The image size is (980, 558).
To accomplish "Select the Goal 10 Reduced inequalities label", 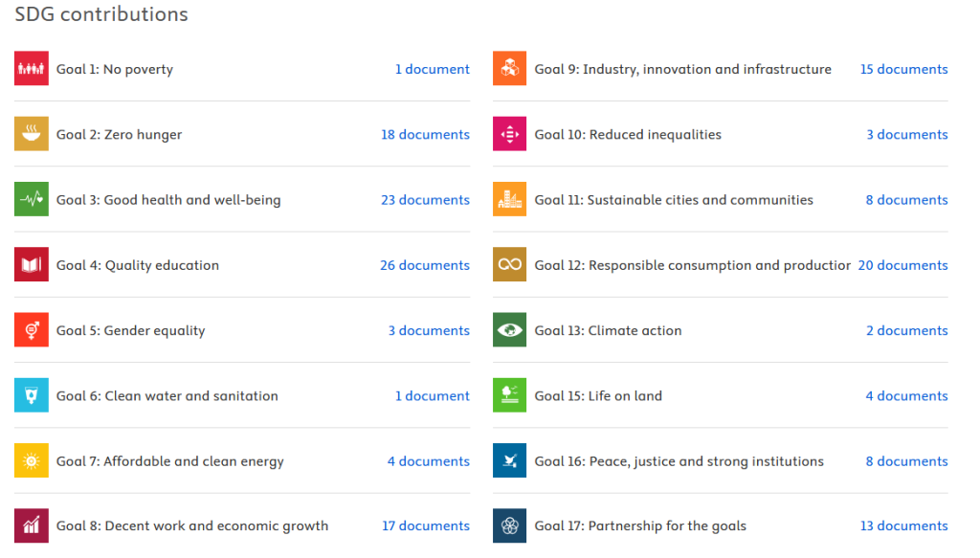I will click(628, 135).
